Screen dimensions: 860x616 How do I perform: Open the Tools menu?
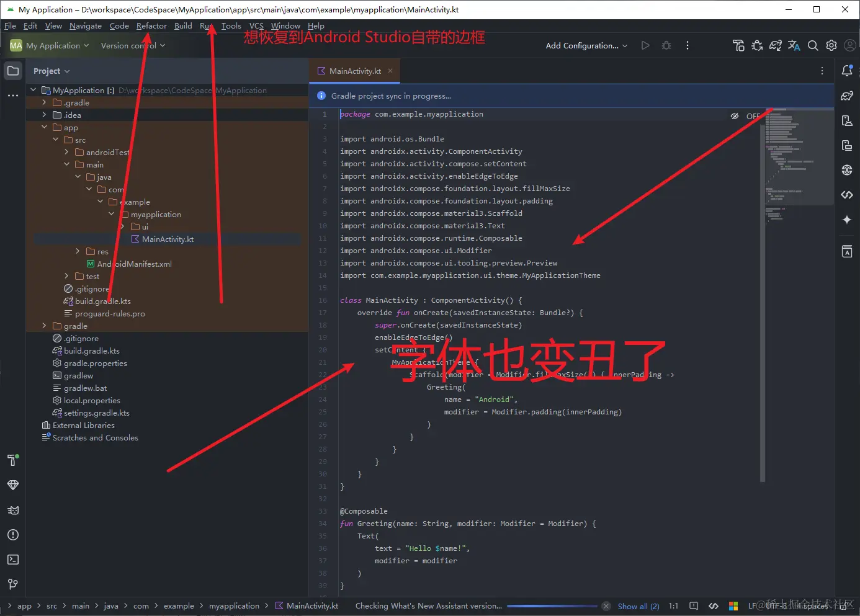(231, 26)
